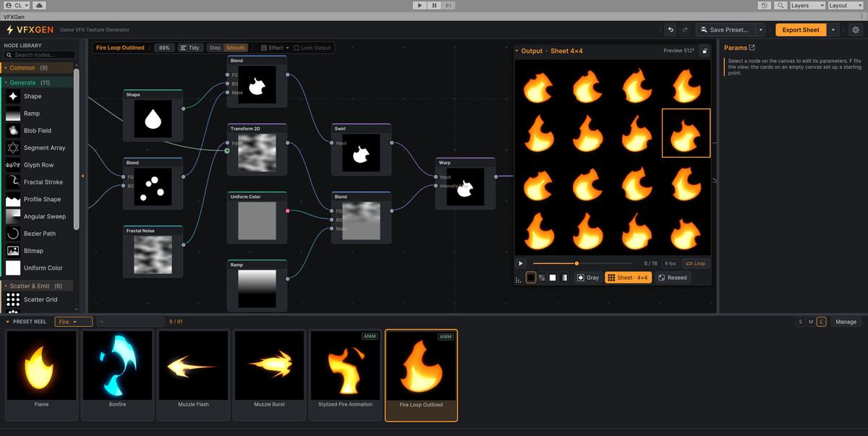
Task: Open the CL account dropdown
Action: click(x=16, y=5)
